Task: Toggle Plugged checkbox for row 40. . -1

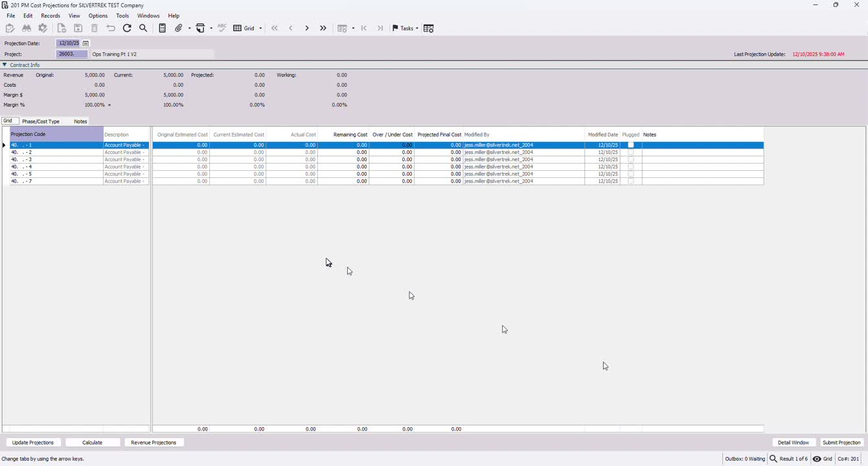Action: (x=631, y=145)
